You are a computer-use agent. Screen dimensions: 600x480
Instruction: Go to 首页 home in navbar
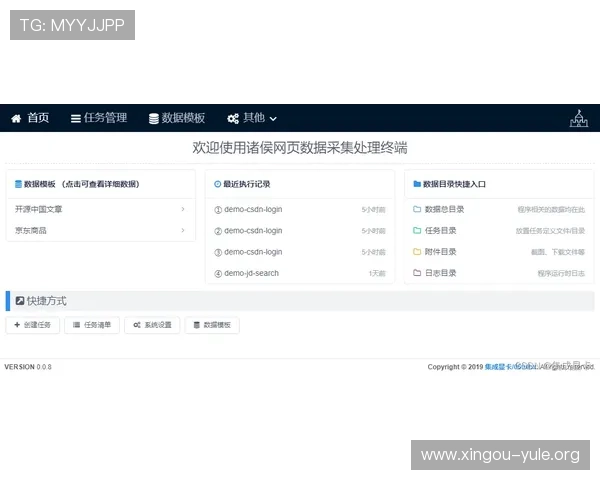30,118
